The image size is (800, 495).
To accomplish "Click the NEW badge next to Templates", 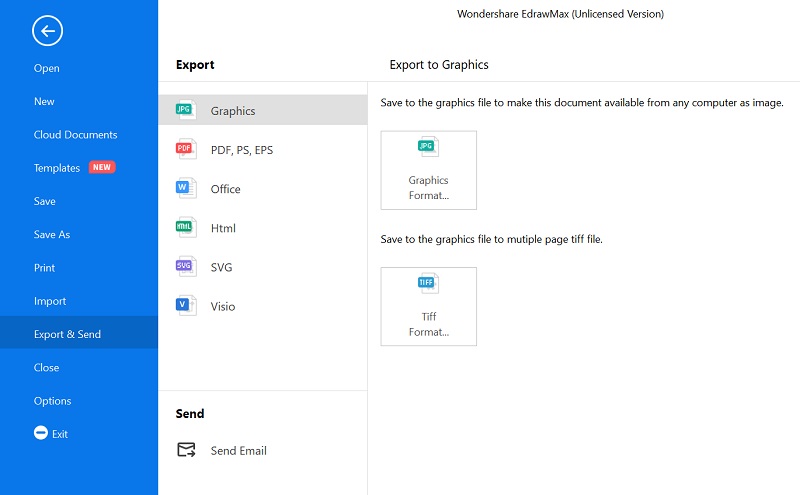I will [102, 167].
